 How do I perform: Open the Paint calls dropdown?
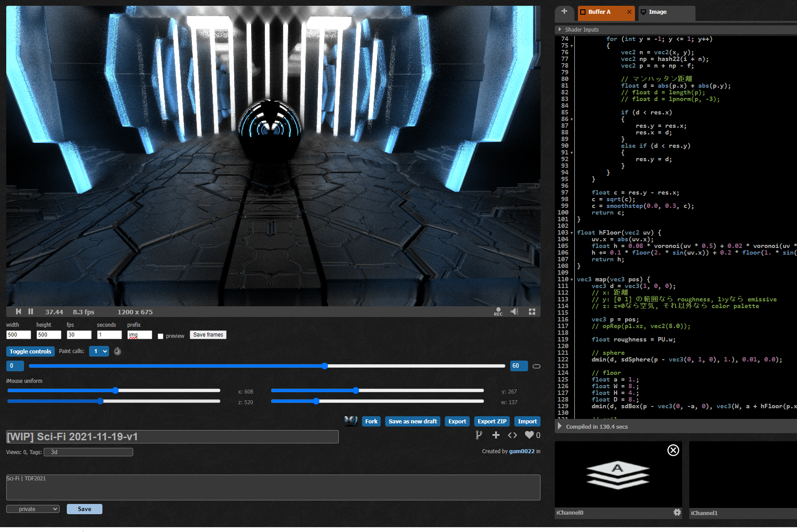point(99,351)
